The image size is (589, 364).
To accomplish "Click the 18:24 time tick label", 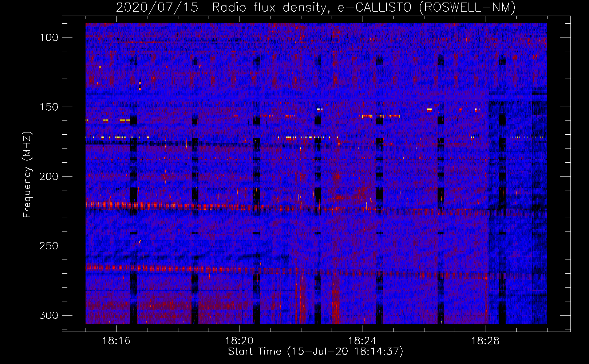I will (x=362, y=341).
